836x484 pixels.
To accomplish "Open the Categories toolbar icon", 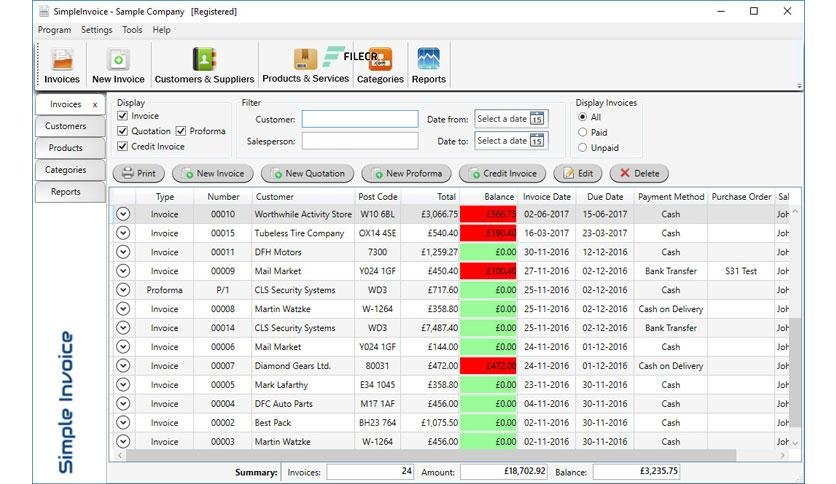I will tap(380, 66).
